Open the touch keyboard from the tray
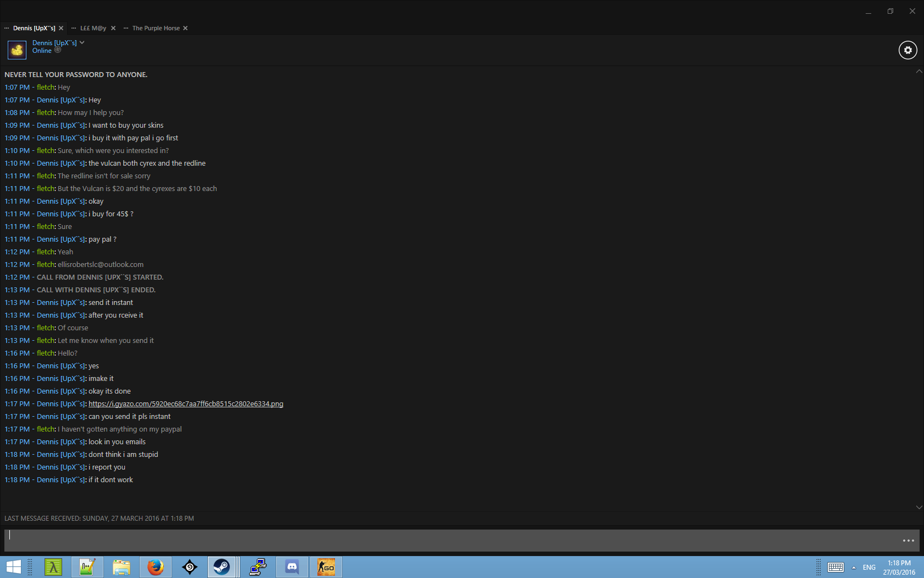924x578 pixels. point(835,568)
